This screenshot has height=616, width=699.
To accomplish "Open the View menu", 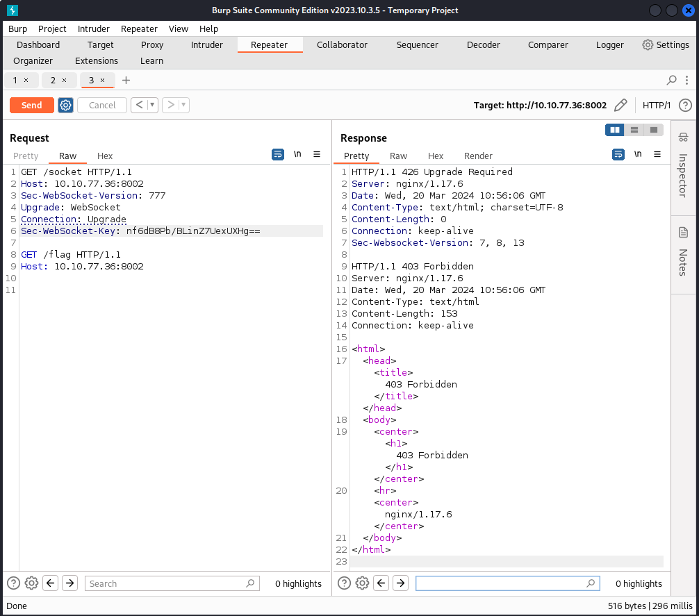I will tap(179, 29).
